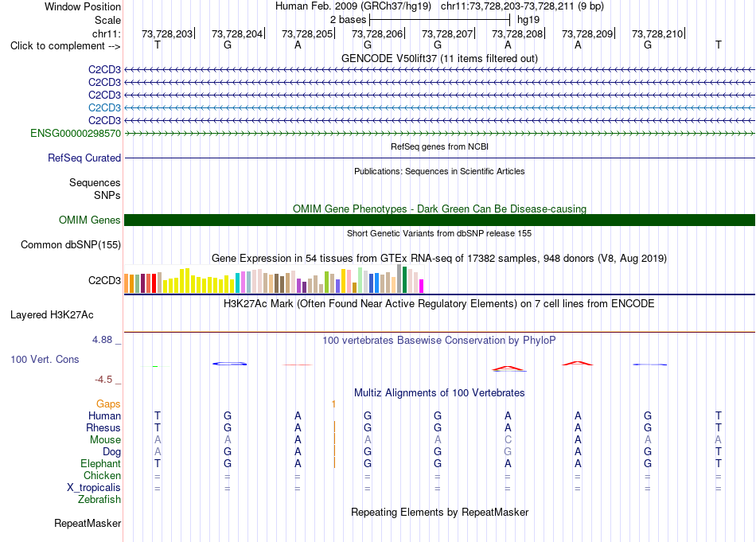Click the C base in Mouse alignment row
This screenshot has height=542, width=756.
(508, 440)
